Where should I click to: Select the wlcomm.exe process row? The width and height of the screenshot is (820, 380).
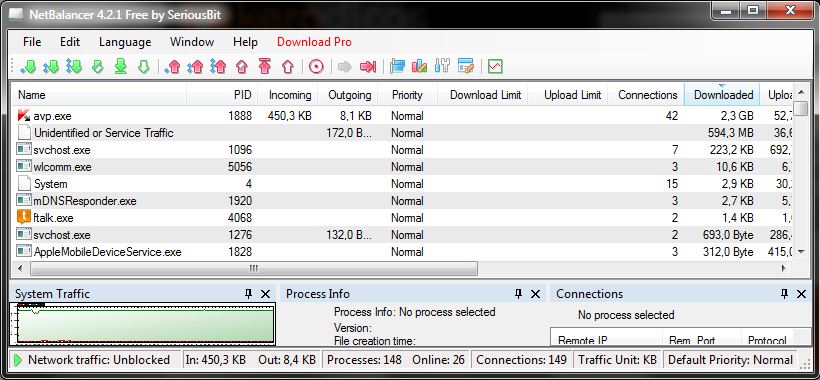point(403,167)
